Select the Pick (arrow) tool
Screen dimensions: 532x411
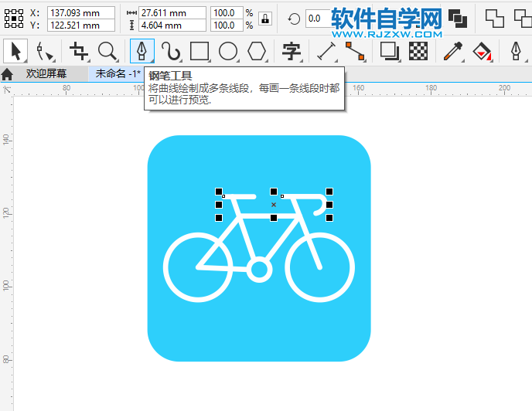coord(15,51)
